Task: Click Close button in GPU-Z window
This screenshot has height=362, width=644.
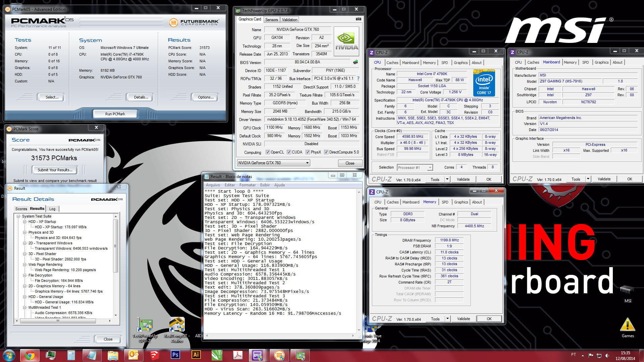Action: click(350, 163)
